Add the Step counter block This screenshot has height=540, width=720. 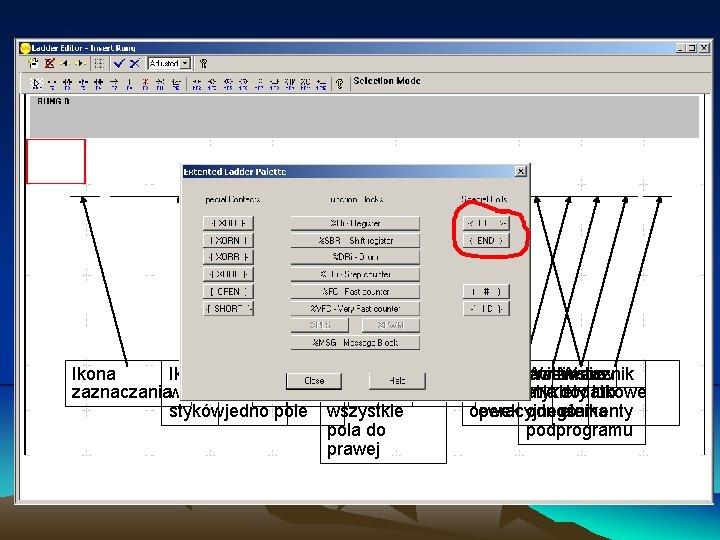coord(355,274)
